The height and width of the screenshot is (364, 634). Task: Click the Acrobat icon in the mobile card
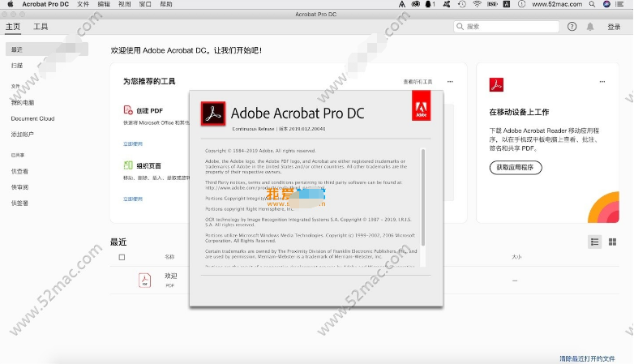496,84
